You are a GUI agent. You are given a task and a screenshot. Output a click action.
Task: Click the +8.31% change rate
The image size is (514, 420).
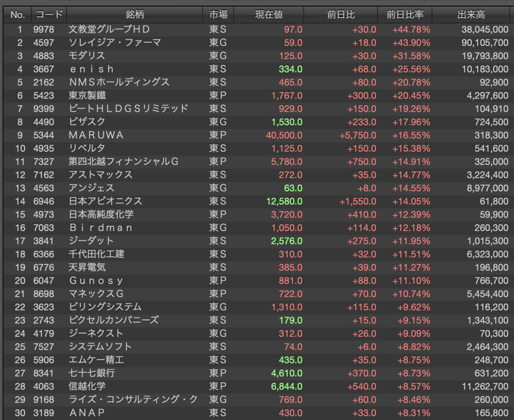(x=413, y=413)
